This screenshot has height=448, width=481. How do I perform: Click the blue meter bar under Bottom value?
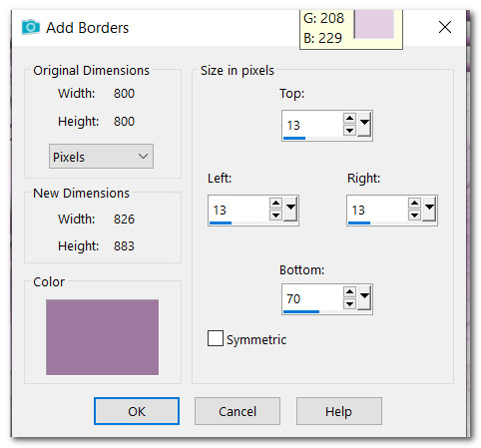tap(301, 312)
